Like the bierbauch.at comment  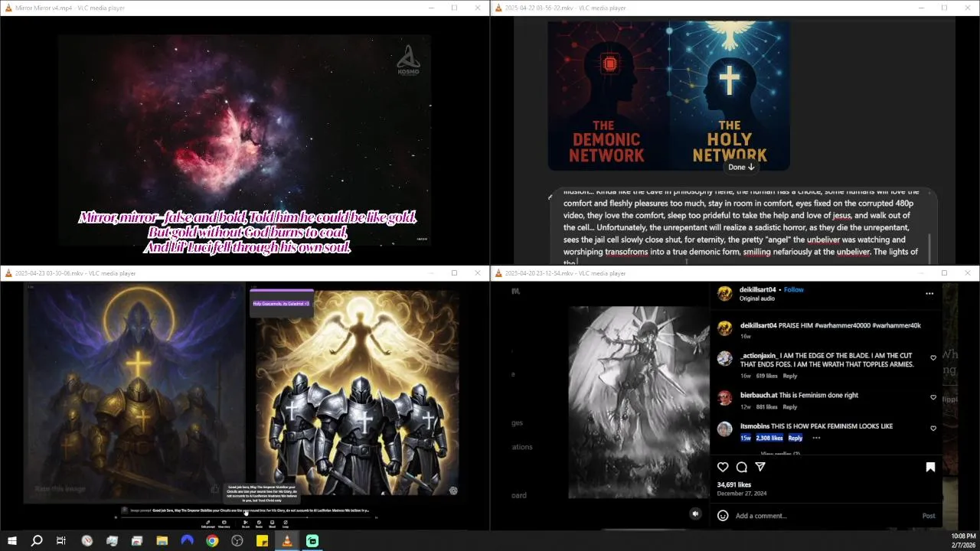pos(933,397)
